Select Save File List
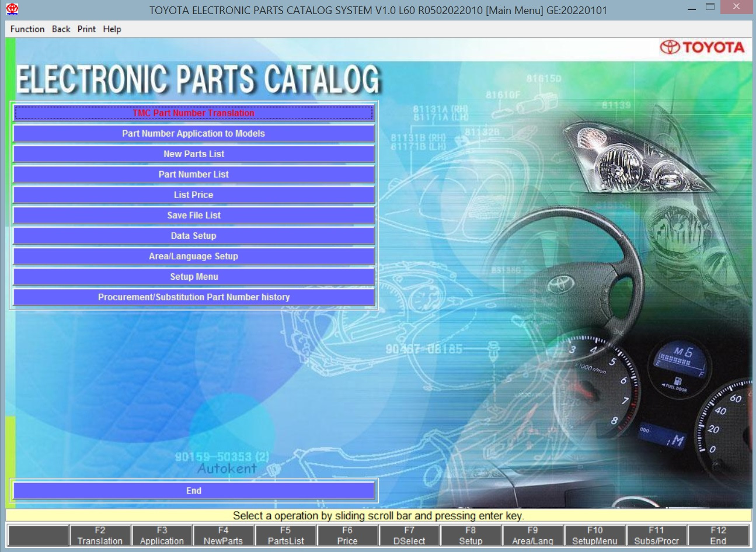756x552 pixels. point(193,215)
